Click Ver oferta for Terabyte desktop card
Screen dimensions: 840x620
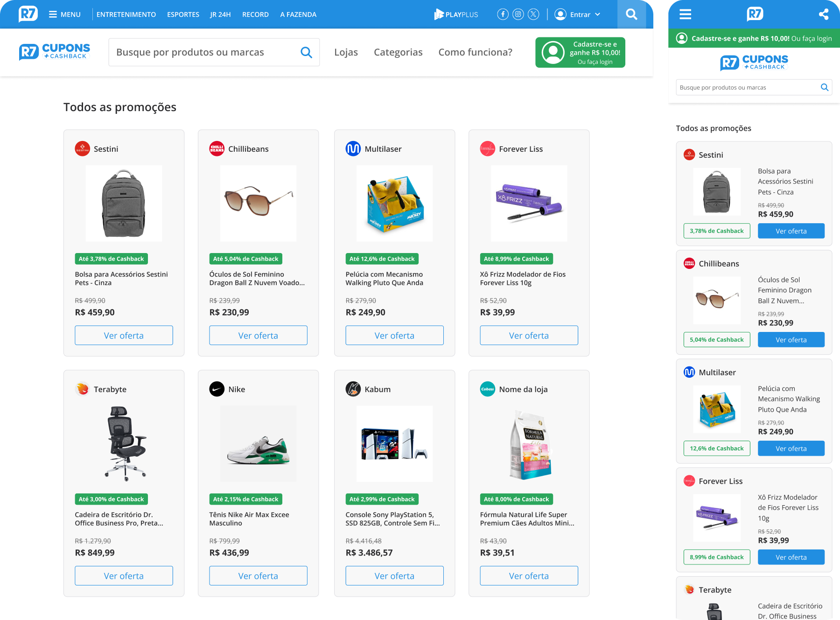point(124,576)
